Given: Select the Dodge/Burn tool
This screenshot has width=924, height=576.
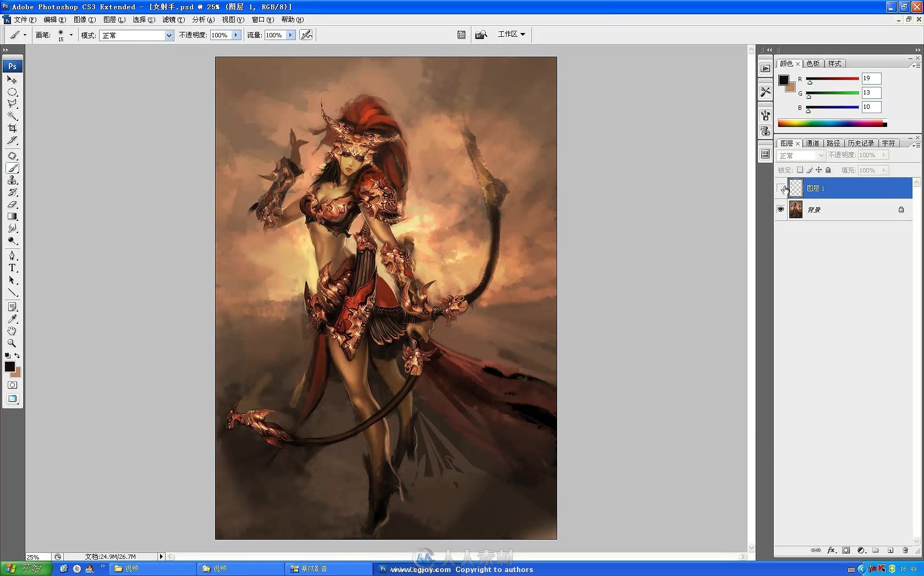Looking at the screenshot, I should tap(12, 240).
